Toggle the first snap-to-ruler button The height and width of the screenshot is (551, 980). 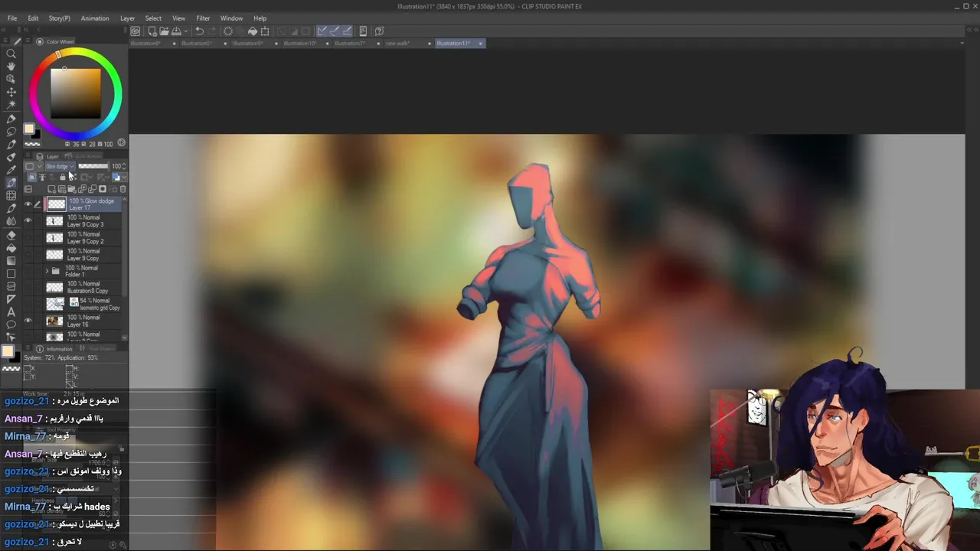322,31
